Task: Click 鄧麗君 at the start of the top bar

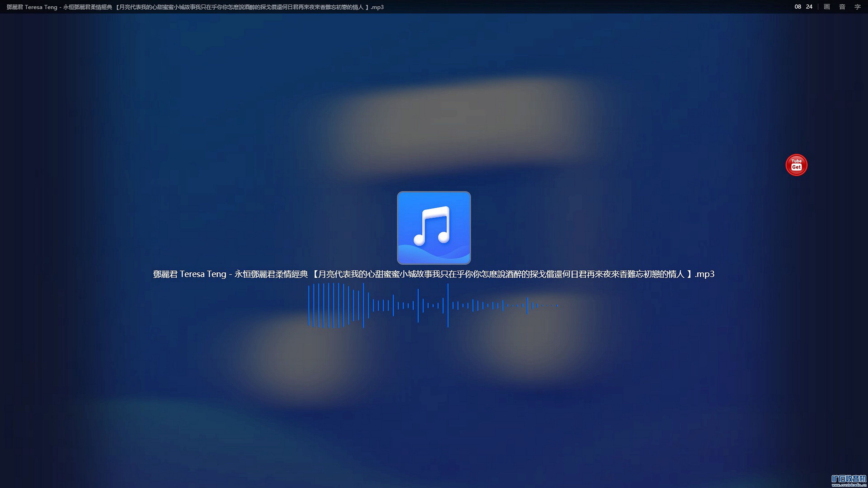Action: click(x=15, y=7)
